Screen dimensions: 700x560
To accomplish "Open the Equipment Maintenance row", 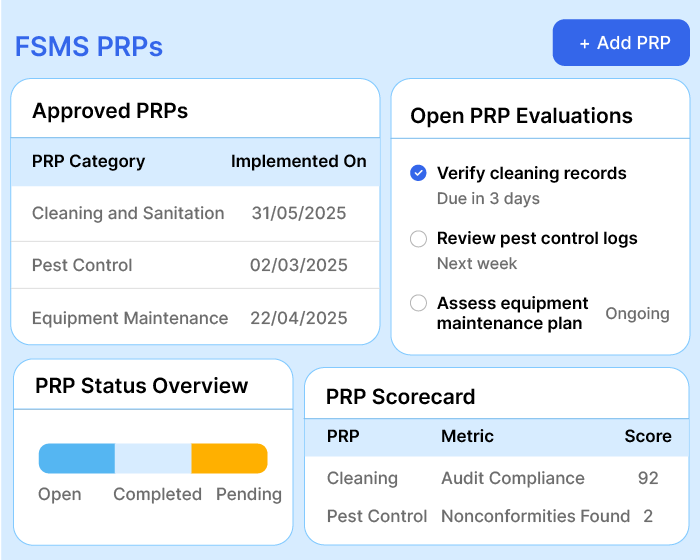I will pyautogui.click(x=195, y=318).
